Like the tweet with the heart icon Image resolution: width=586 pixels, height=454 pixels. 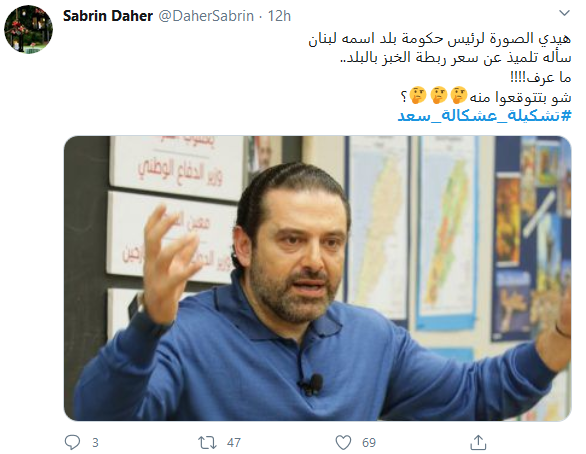tap(343, 442)
